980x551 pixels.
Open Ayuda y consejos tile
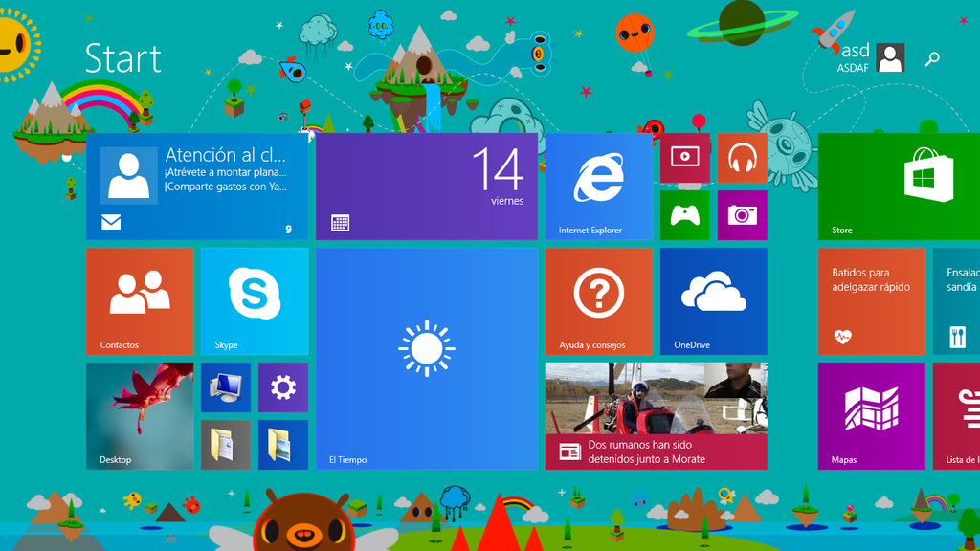coord(598,301)
